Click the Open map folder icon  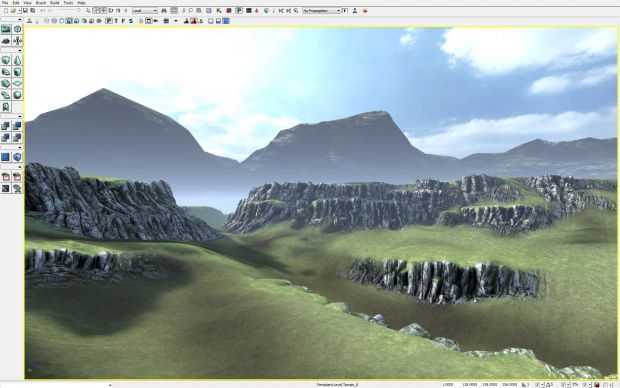click(13, 11)
